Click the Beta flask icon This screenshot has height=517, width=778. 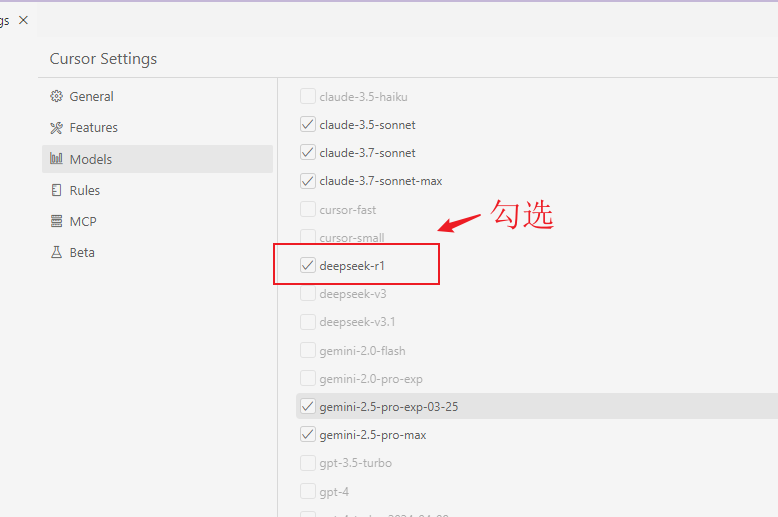[x=57, y=252]
